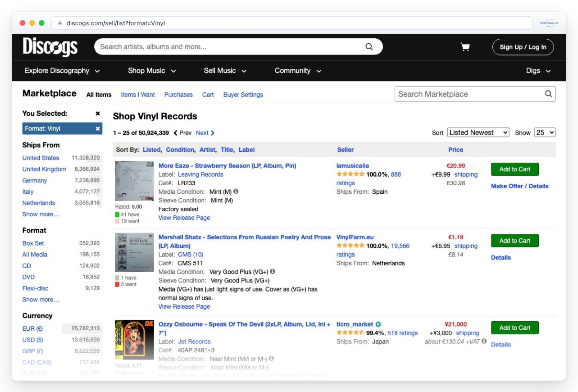The image size is (578, 392).
Task: Filter by Flexi-disc format
Action: (35, 288)
